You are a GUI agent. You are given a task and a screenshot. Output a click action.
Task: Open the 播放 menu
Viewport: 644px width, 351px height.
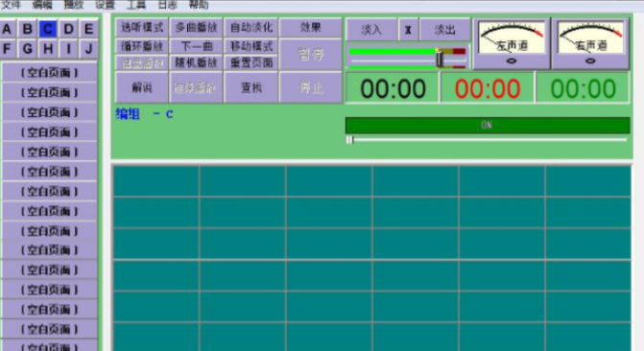(74, 5)
